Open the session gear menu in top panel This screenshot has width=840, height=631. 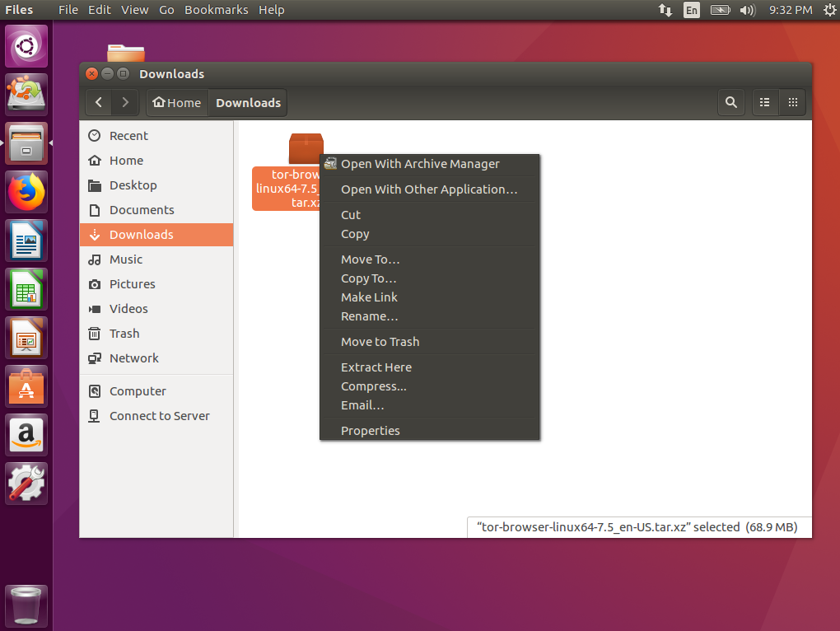(x=828, y=10)
